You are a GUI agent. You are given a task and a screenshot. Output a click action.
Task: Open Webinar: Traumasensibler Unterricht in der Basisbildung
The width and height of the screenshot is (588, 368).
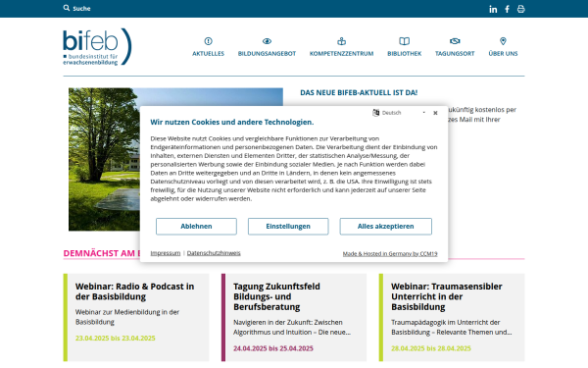446,296
